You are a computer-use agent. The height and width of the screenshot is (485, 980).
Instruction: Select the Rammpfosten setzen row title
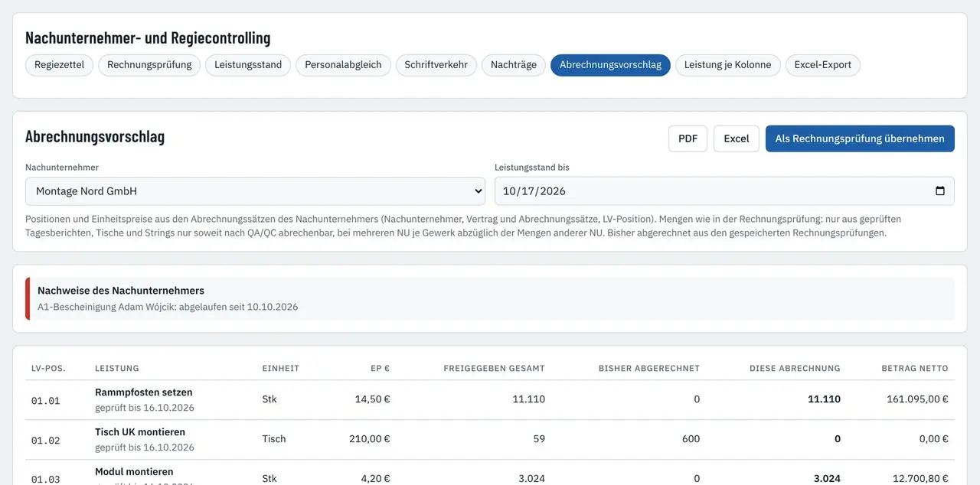coord(144,392)
